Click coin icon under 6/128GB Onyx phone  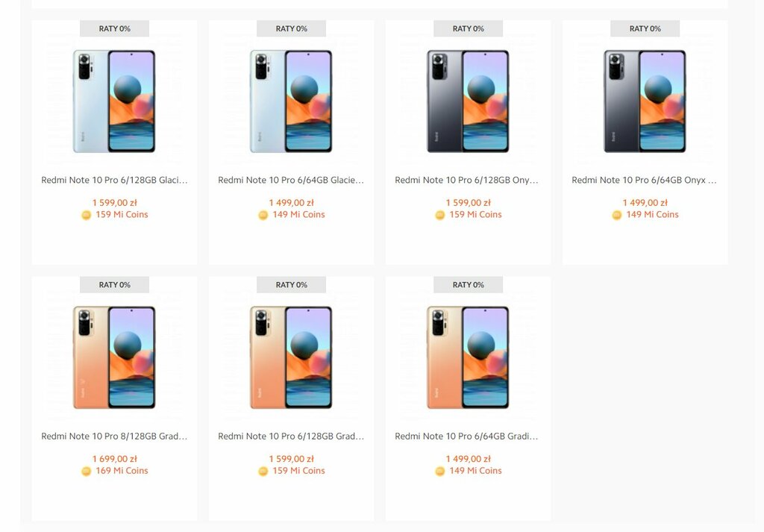(439, 215)
